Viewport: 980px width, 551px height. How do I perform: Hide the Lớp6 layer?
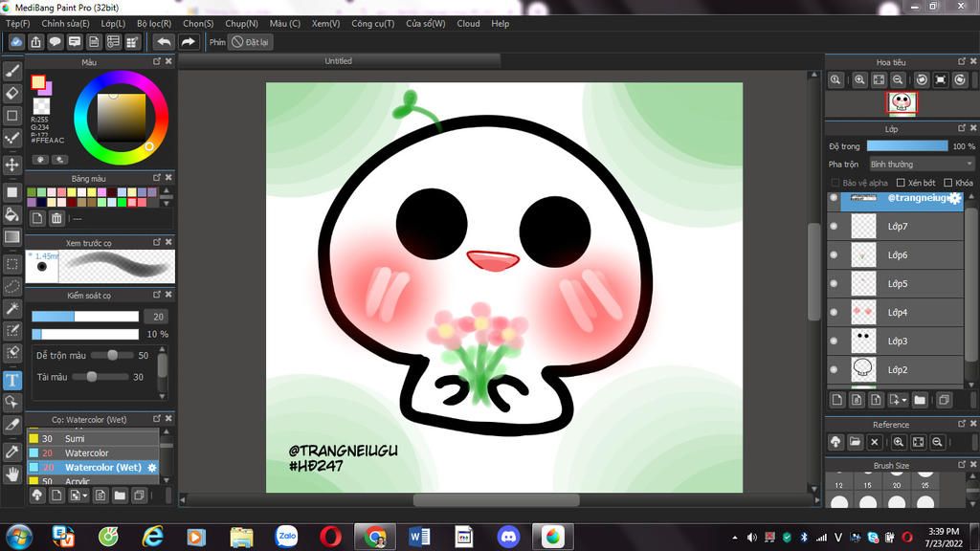(834, 254)
